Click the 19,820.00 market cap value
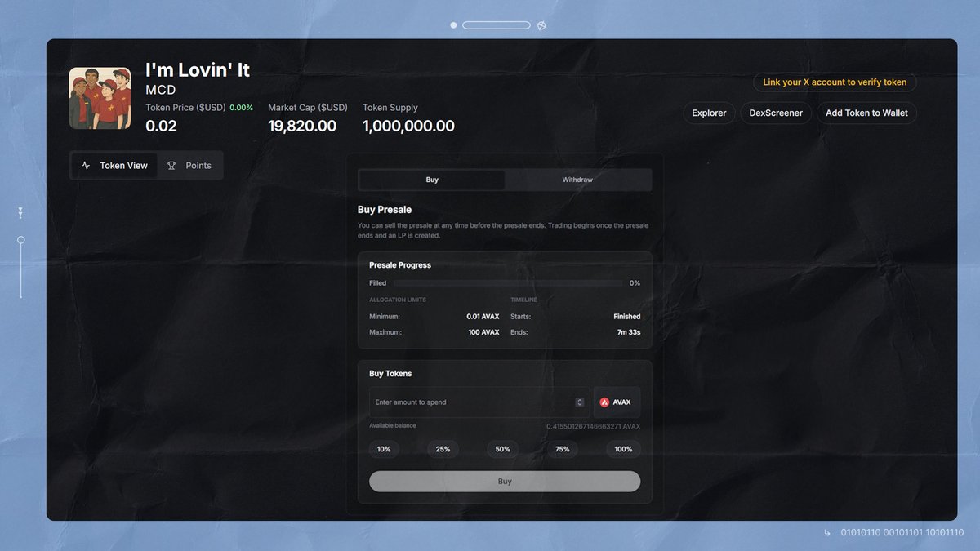 click(302, 127)
